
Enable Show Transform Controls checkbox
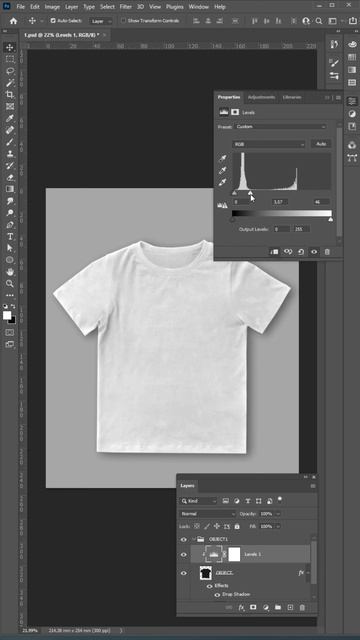coord(123,21)
